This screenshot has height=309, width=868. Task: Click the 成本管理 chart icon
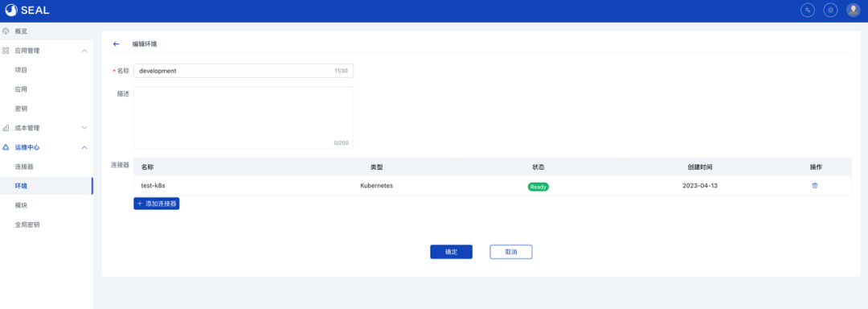[6, 128]
